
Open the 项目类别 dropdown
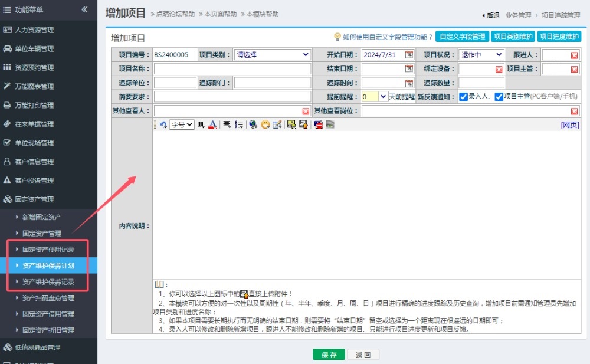tap(272, 55)
